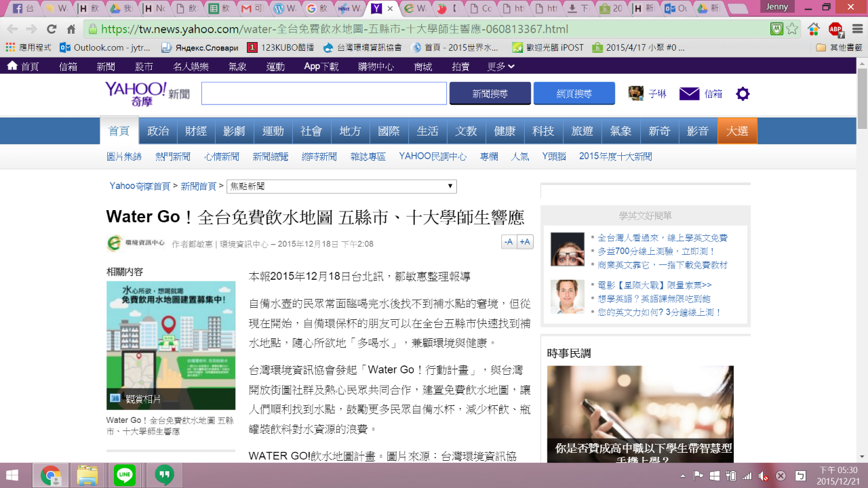Decrease font size with the -A button

(x=509, y=242)
